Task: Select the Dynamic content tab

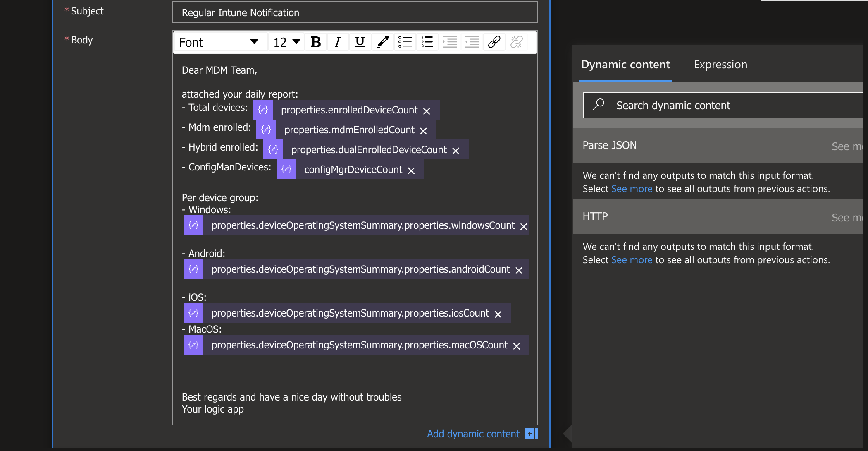Action: tap(625, 65)
